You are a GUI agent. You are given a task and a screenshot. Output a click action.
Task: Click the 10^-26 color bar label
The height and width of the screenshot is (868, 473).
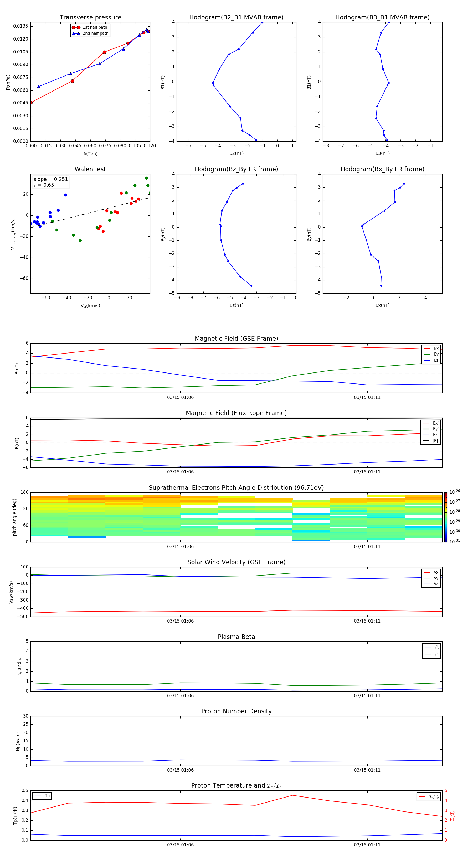pyautogui.click(x=455, y=492)
